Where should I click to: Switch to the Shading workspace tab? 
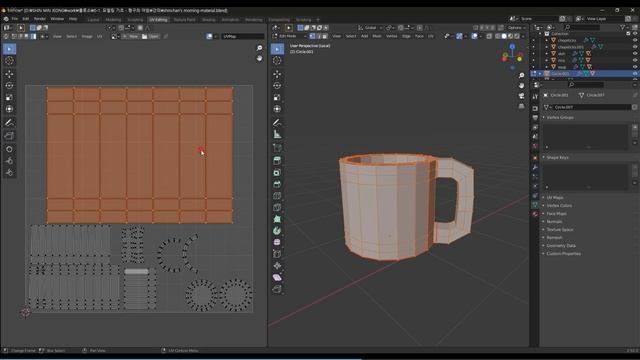click(208, 20)
